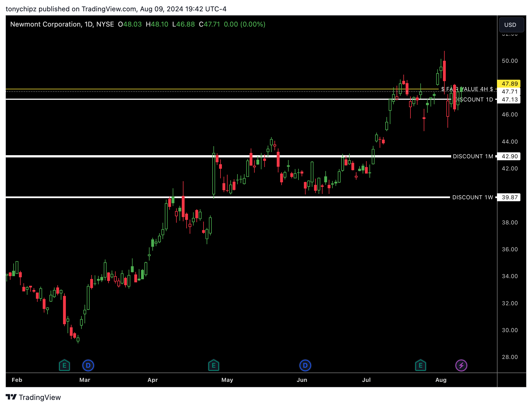
Task: Click the 50.00 price axis label
Action: 510,61
